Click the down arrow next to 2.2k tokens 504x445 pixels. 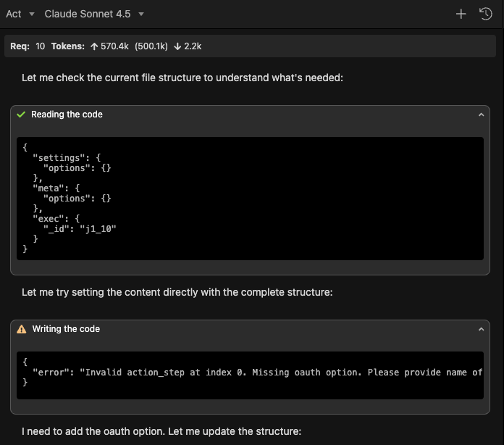[x=177, y=46]
